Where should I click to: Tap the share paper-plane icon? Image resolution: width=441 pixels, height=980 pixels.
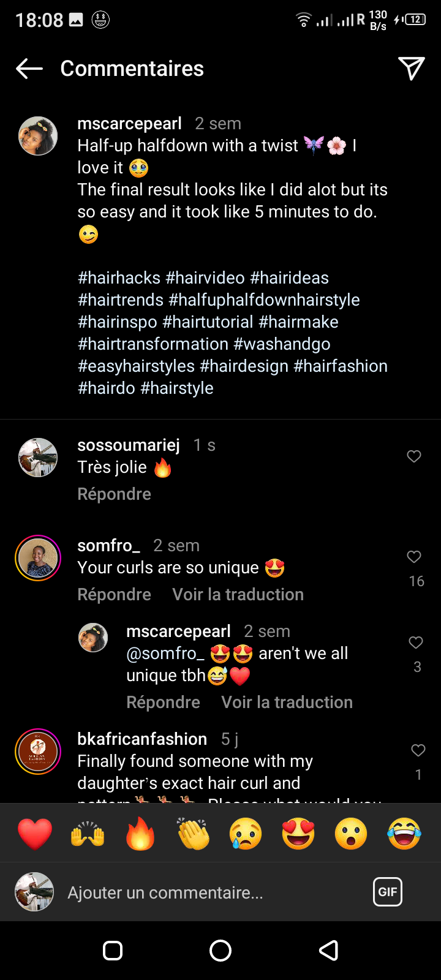(411, 69)
